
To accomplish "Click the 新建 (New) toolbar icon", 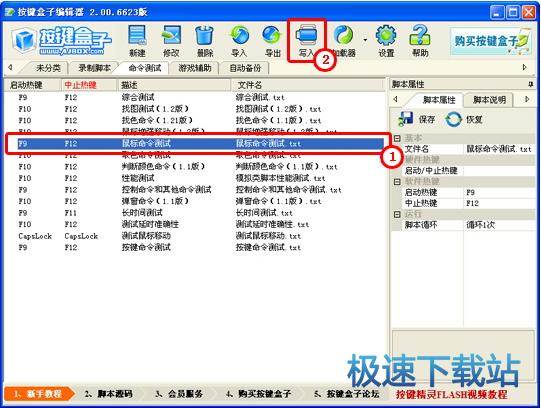I will point(137,41).
